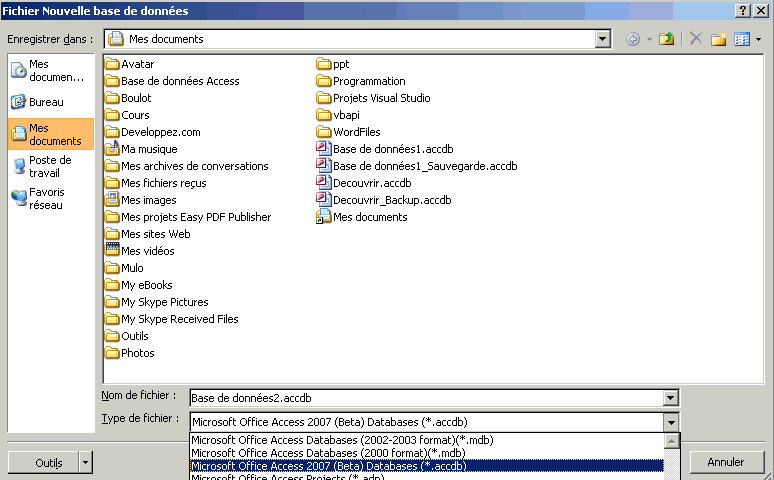
Task: Click the Views grid icon
Action: pyautogui.click(x=741, y=39)
